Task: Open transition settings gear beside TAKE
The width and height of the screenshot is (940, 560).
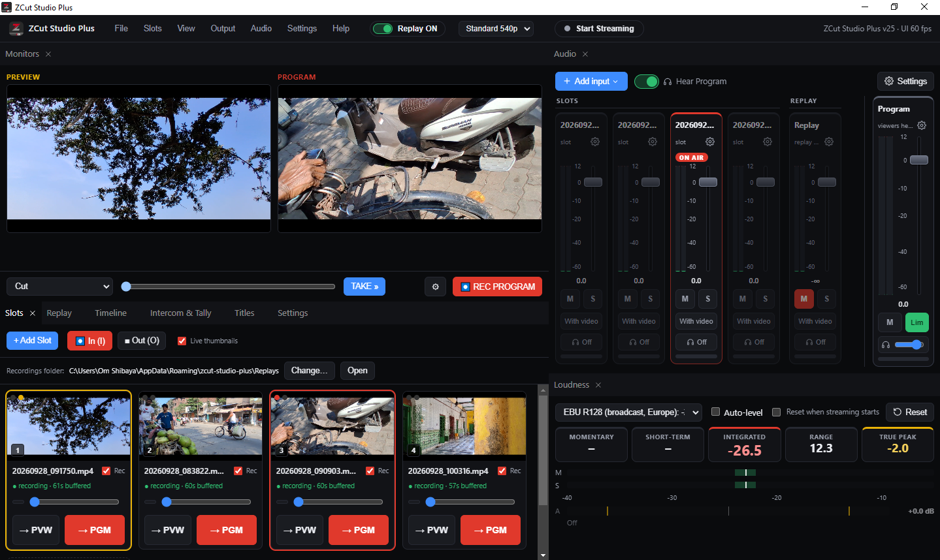Action: [436, 287]
